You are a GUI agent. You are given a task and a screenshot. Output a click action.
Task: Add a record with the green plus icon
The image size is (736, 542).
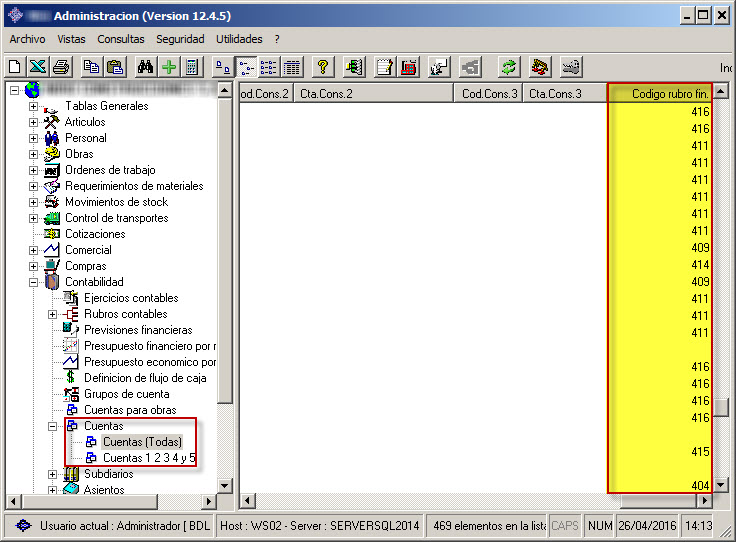pyautogui.click(x=168, y=67)
